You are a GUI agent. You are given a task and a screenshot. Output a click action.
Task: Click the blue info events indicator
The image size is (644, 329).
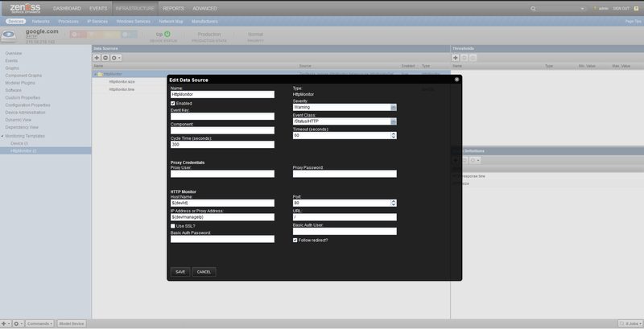(x=129, y=35)
